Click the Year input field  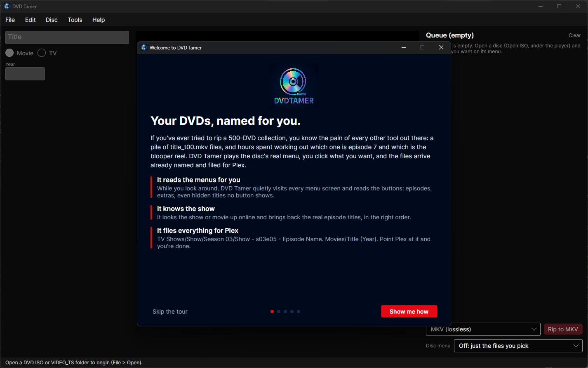[25, 74]
